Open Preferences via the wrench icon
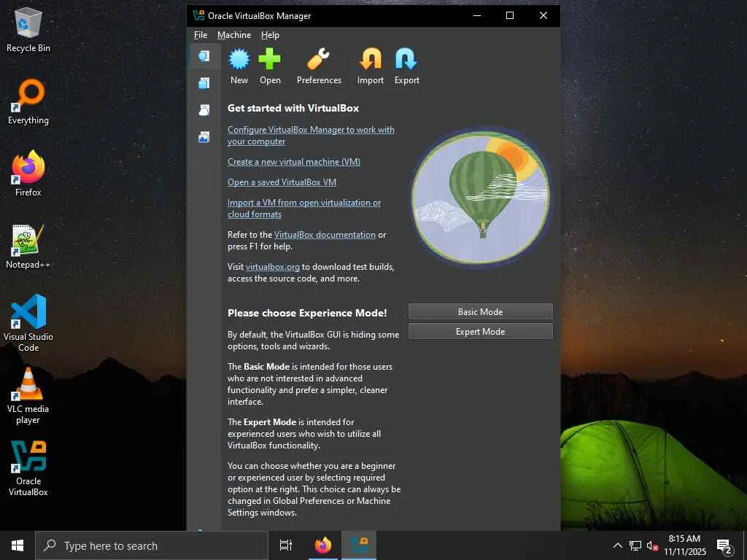This screenshot has height=560, width=747. point(319,60)
